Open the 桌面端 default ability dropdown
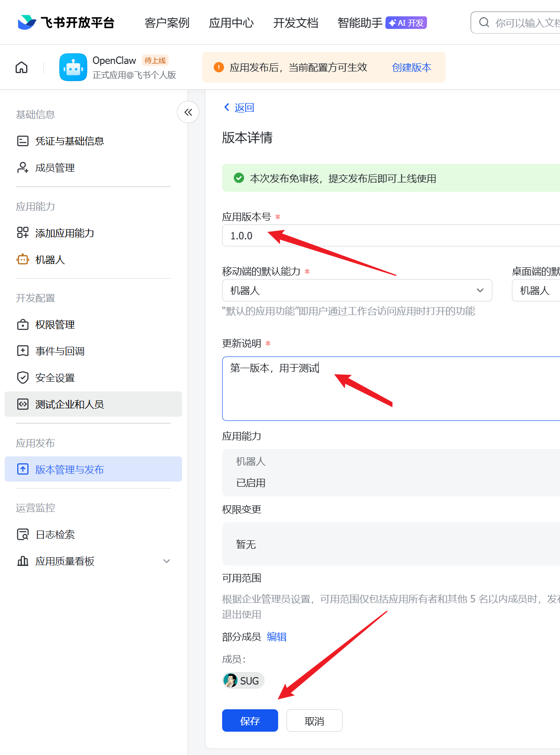The height and width of the screenshot is (755, 560). [x=536, y=290]
